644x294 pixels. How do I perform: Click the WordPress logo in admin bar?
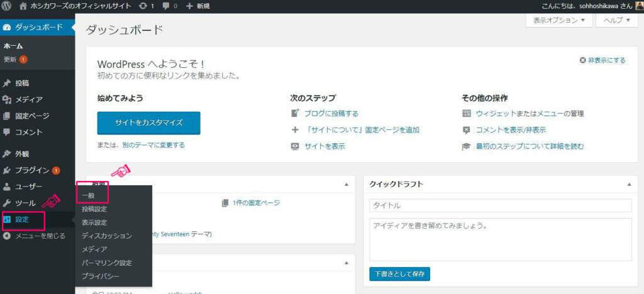click(6, 6)
